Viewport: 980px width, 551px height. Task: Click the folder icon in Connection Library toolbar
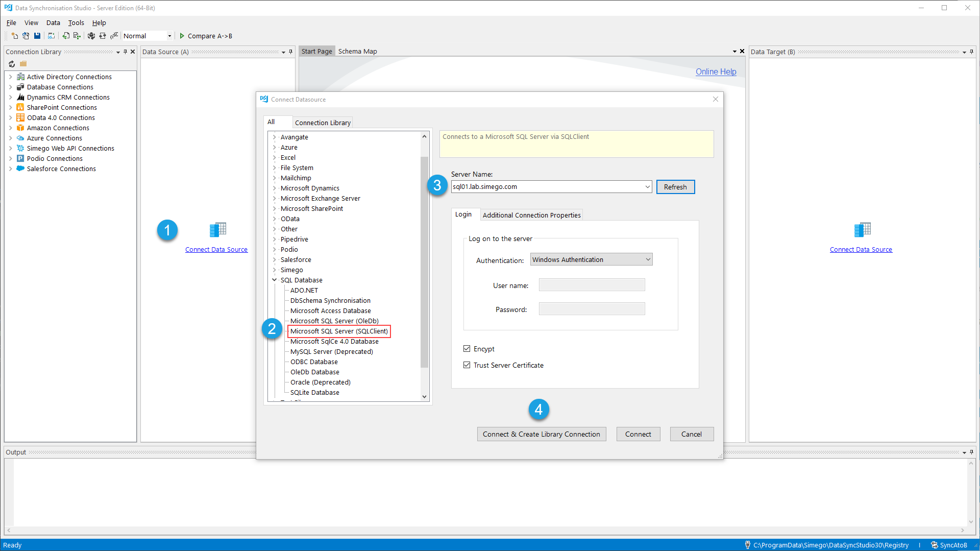coord(23,64)
